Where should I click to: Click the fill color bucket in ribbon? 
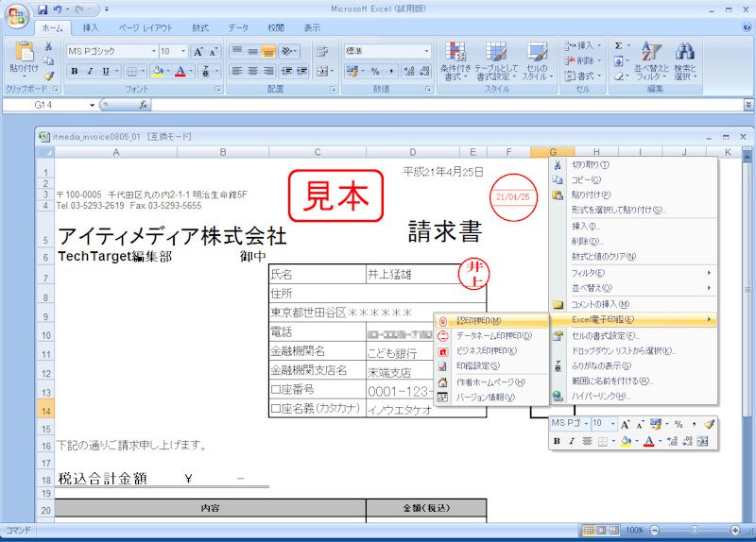tap(158, 72)
